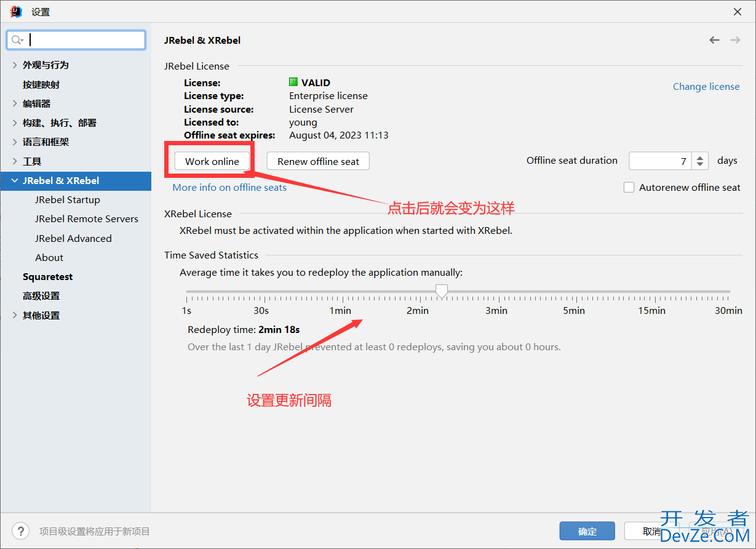Go forward with the right arrow
Image resolution: width=756 pixels, height=549 pixels.
pyautogui.click(x=735, y=40)
